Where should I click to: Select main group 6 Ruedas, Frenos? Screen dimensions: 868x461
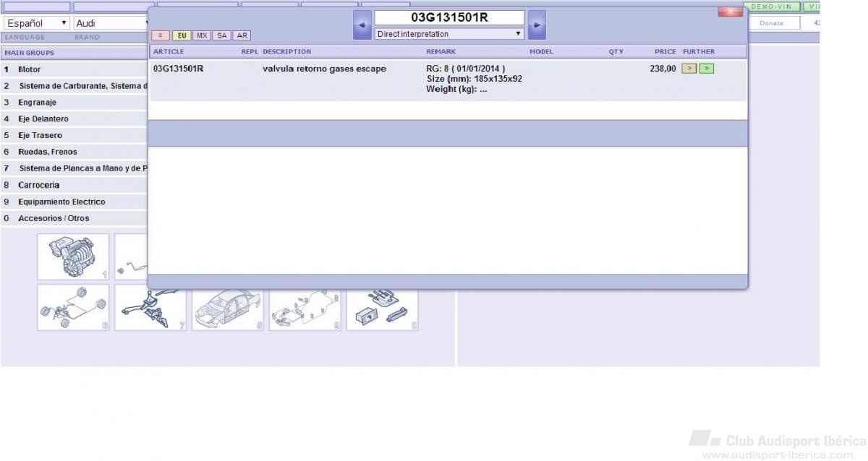[x=75, y=152]
